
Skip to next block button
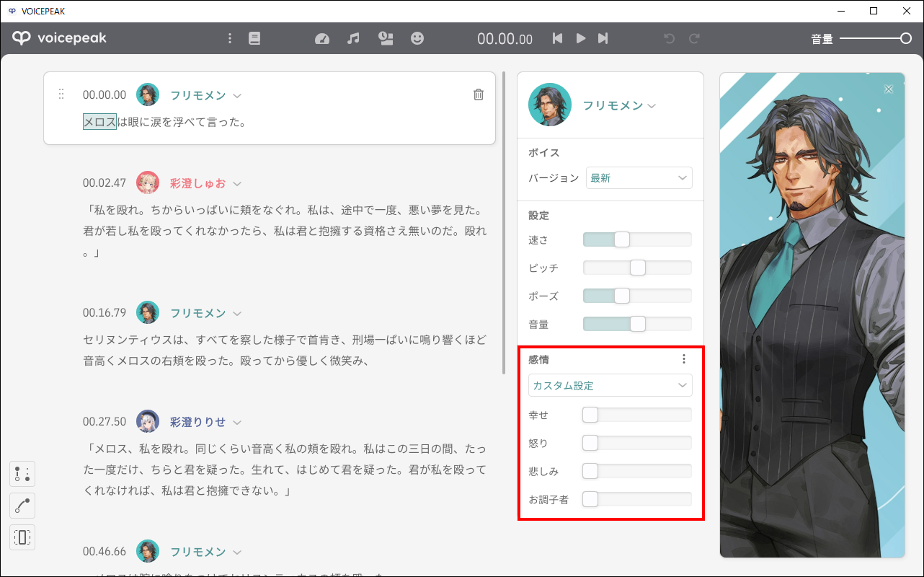tap(603, 38)
